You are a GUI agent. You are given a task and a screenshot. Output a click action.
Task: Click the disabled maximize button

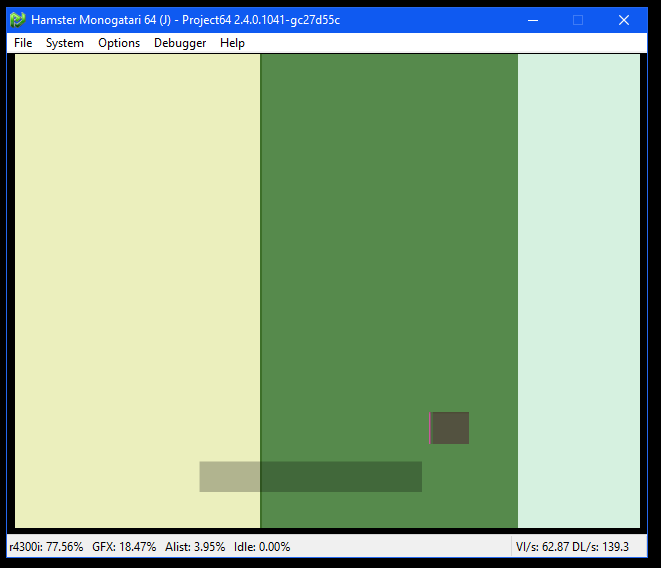point(578,20)
